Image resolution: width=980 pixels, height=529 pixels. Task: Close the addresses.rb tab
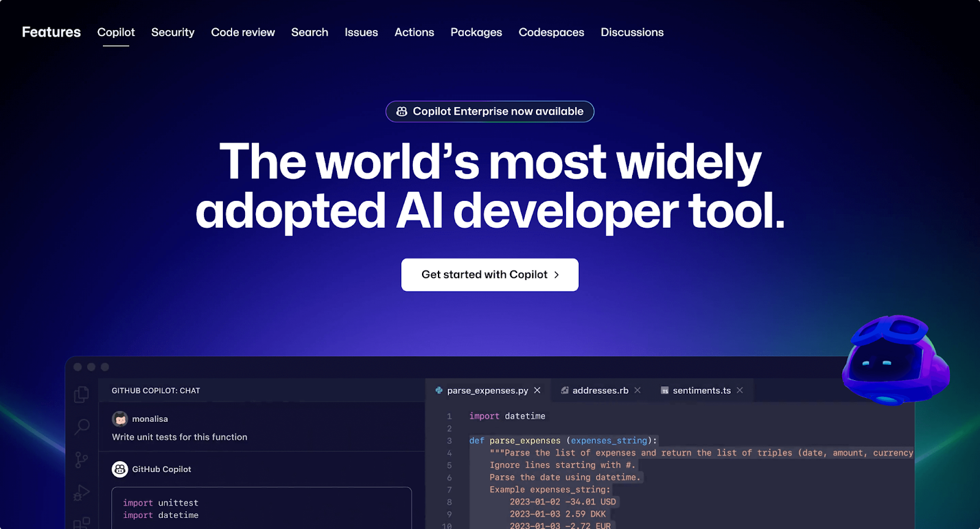coord(638,391)
